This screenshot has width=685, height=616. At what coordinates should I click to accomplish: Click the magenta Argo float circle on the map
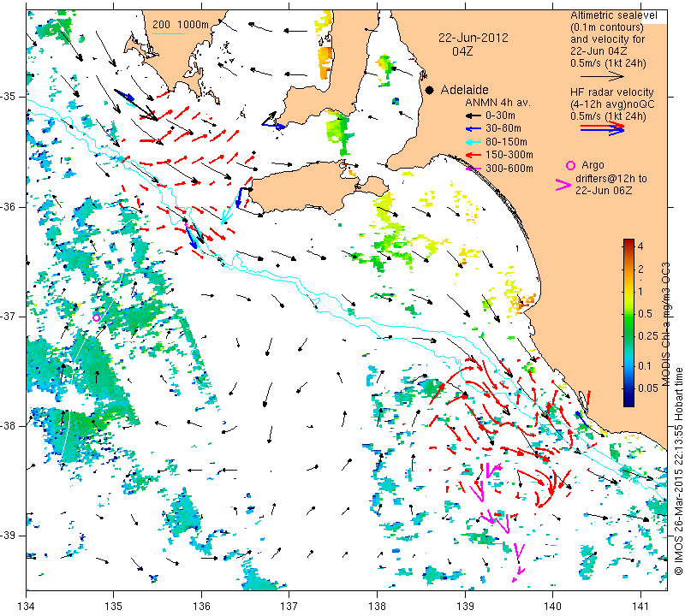tap(97, 317)
